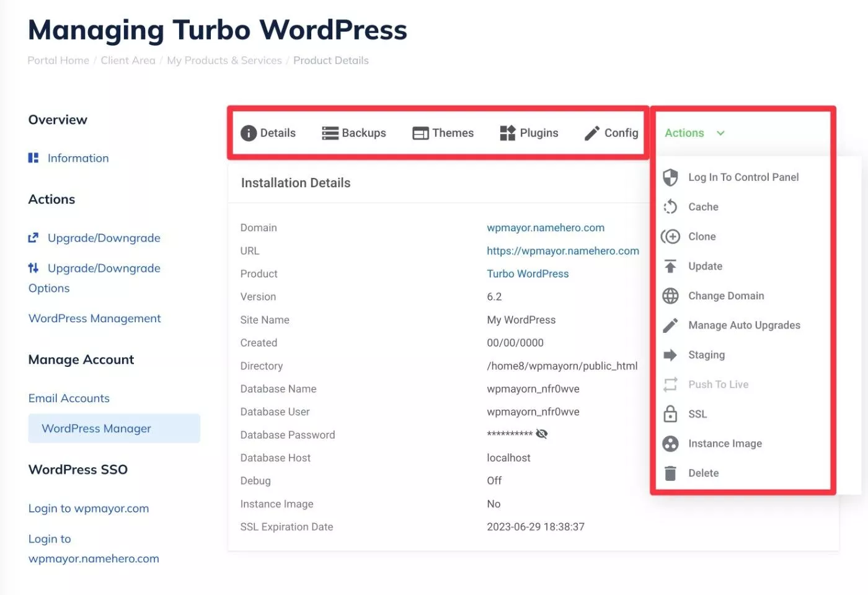Click the Themes window icon
The height and width of the screenshot is (595, 868).
pyautogui.click(x=421, y=133)
